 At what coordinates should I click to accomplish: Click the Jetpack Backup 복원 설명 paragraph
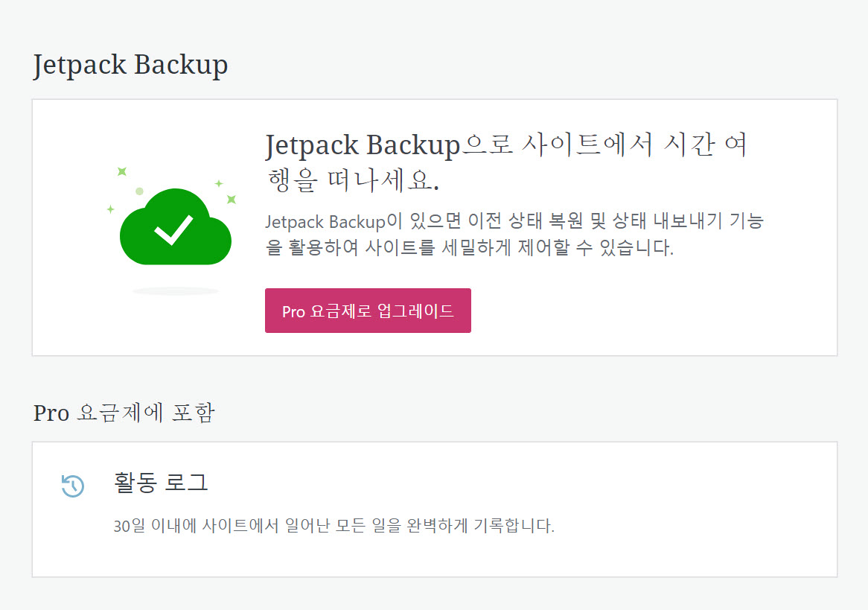[x=515, y=233]
